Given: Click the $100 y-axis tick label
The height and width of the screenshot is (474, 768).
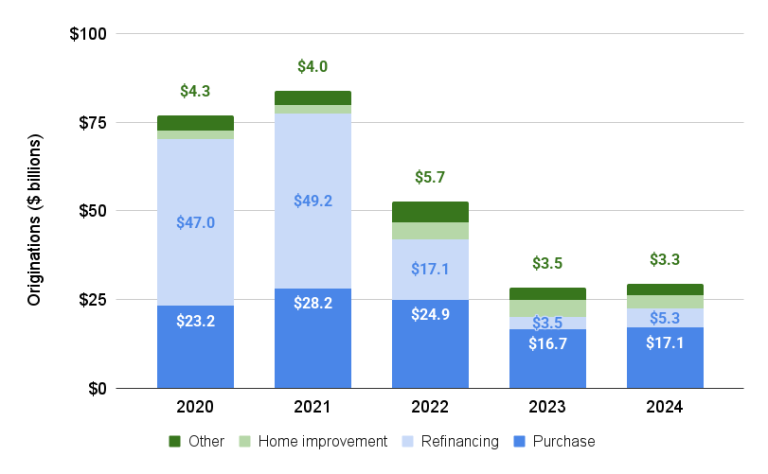Looking at the screenshot, I should pos(89,35).
